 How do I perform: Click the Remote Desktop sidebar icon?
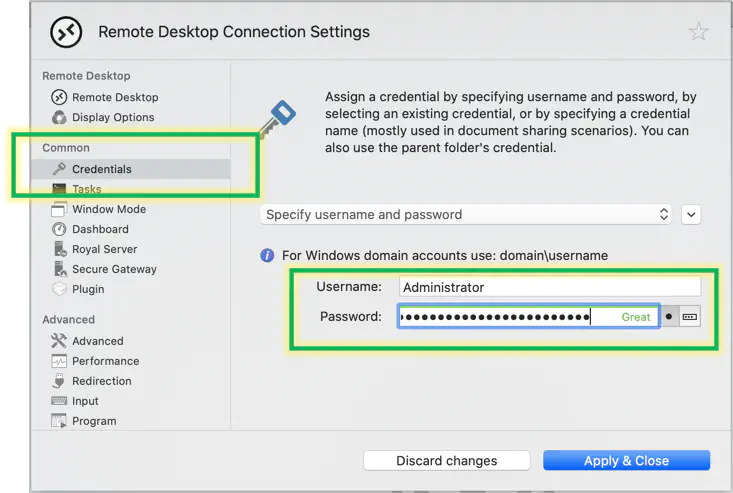point(59,97)
